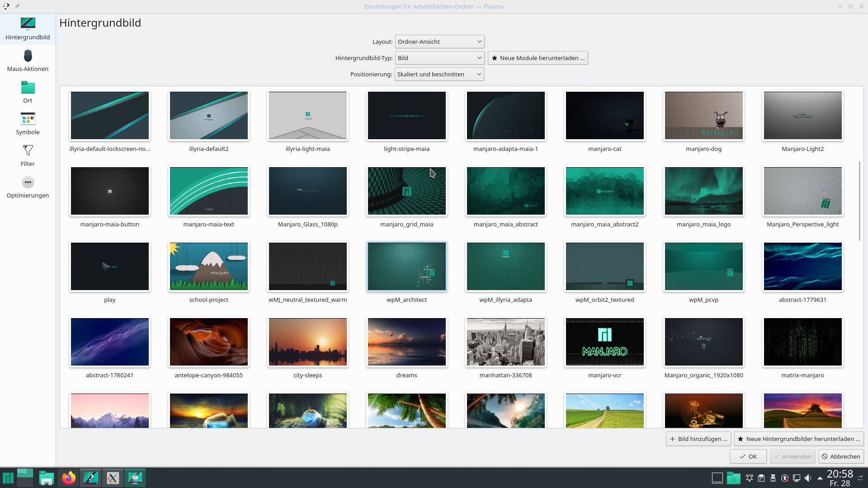Select the manjaro-vcr wallpaper
868x488 pixels.
[x=605, y=342]
